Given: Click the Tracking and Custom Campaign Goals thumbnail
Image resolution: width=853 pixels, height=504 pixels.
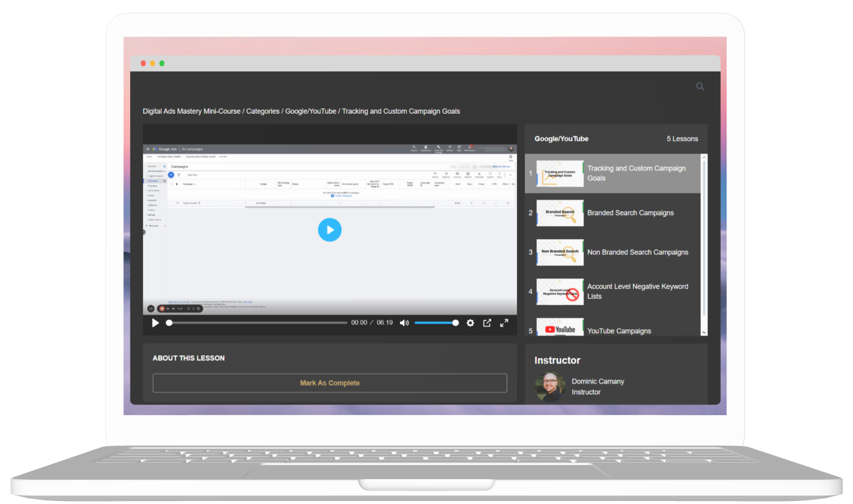Looking at the screenshot, I should pyautogui.click(x=560, y=173).
